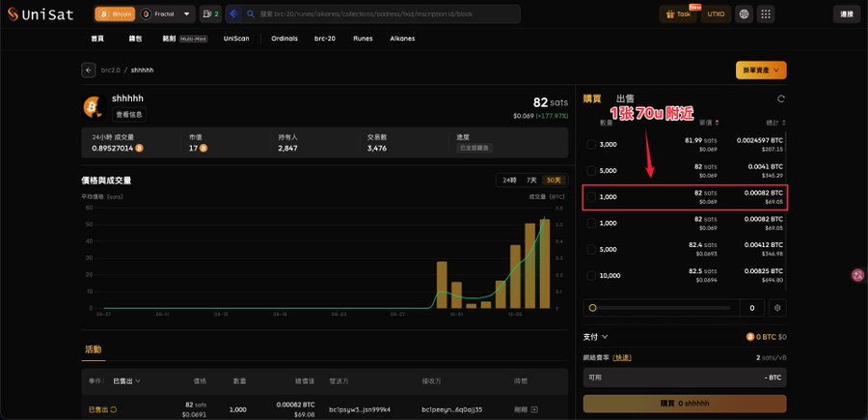This screenshot has width=868, height=420.
Task: Click the search magnifier icon
Action: pyautogui.click(x=250, y=14)
